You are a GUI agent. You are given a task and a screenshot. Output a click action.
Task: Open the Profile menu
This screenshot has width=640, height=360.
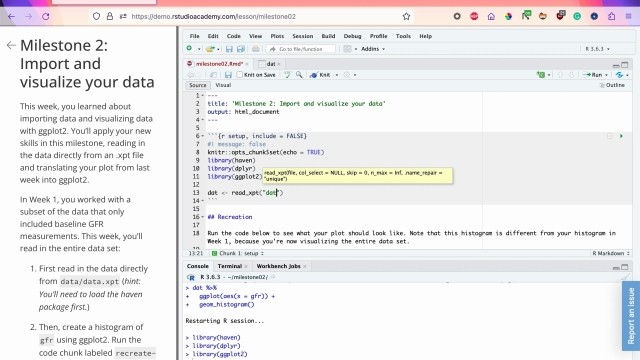(x=378, y=36)
